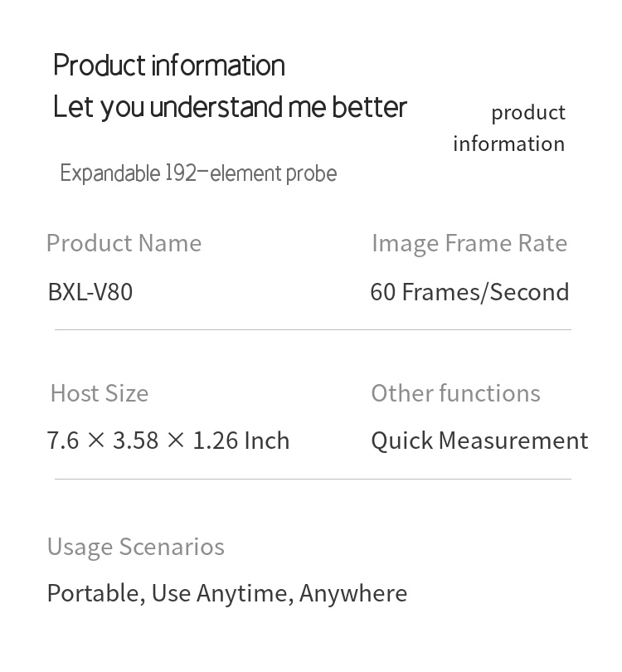Click the small gray 'information' word at right
This screenshot has width=622, height=672.
click(508, 144)
